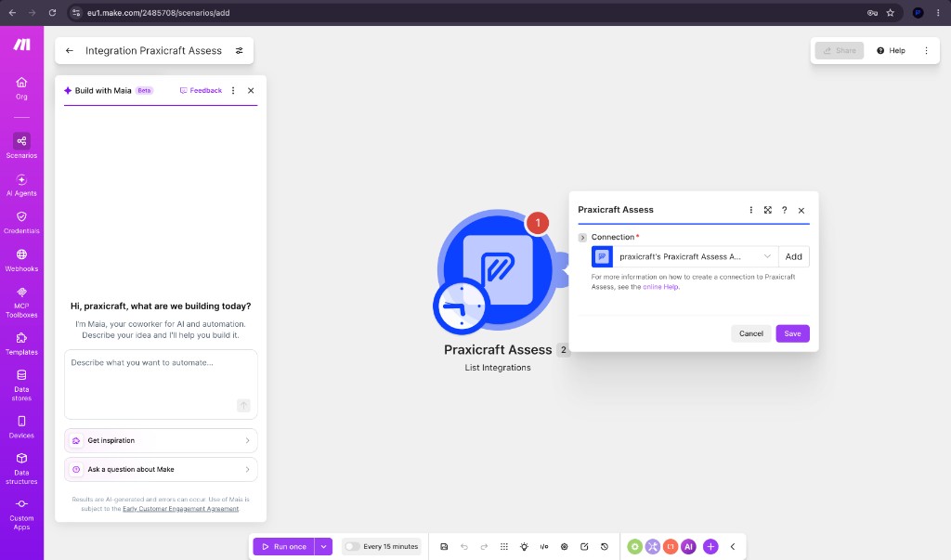Open MCP Toolboxes section
Image resolution: width=951 pixels, height=560 pixels.
tap(21, 302)
